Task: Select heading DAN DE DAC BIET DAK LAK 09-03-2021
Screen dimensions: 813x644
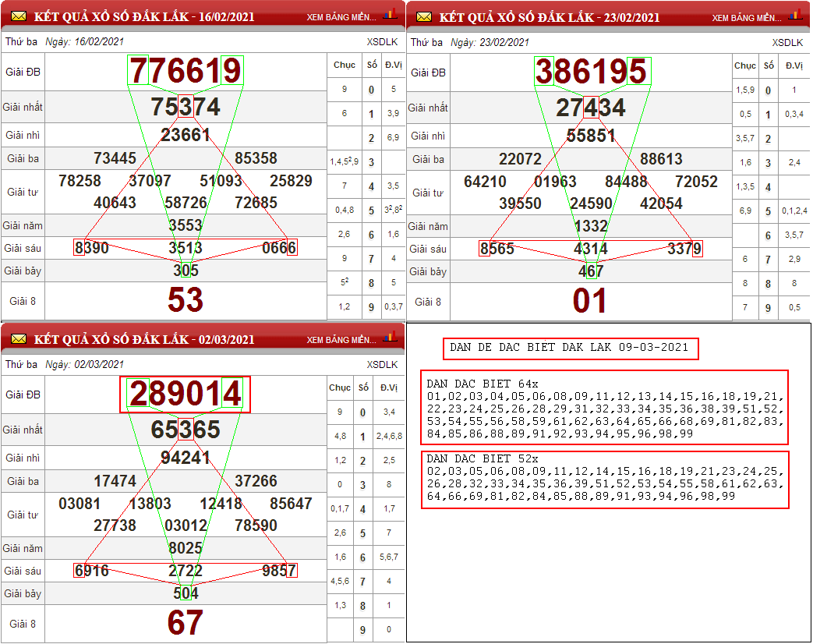Action: pyautogui.click(x=569, y=348)
